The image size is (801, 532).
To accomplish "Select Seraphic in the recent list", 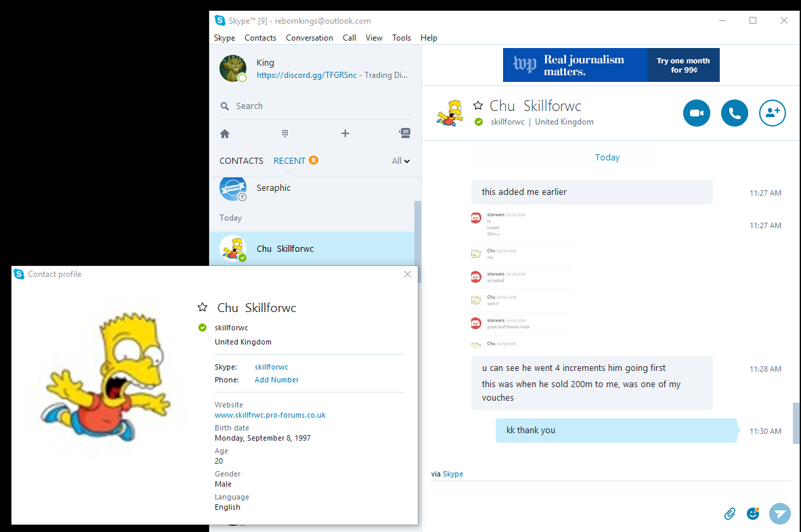I will coord(311,188).
